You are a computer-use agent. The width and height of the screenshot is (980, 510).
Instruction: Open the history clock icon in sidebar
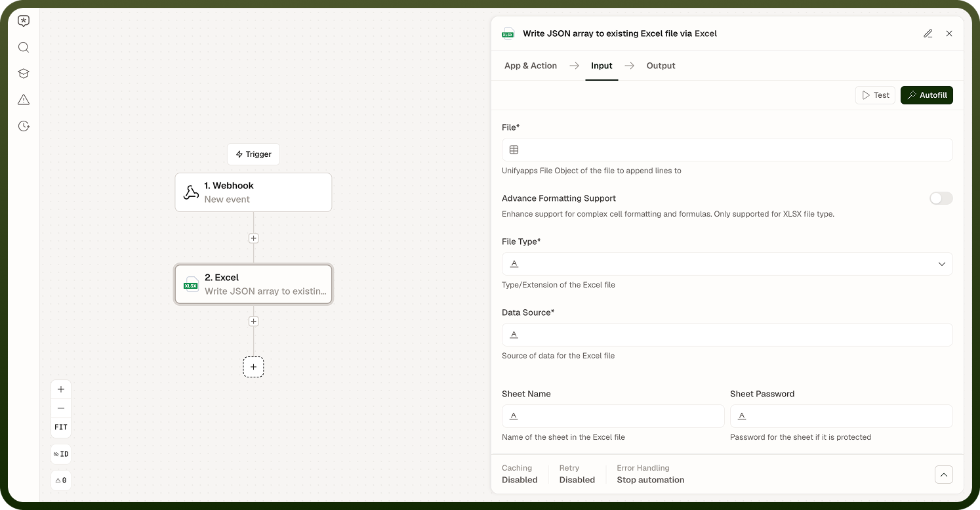click(24, 126)
